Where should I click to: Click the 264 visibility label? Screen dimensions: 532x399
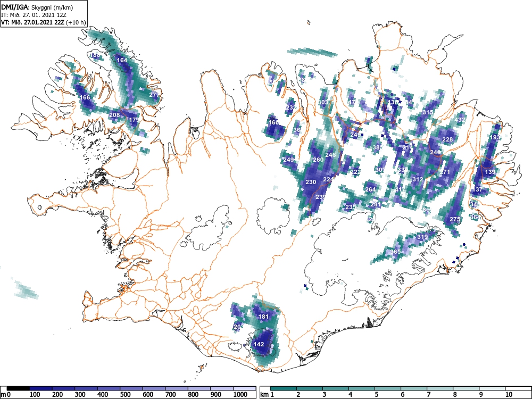point(370,189)
